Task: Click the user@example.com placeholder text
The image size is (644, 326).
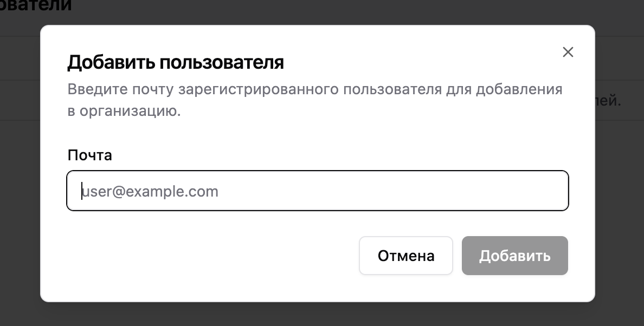Action: pyautogui.click(x=150, y=191)
